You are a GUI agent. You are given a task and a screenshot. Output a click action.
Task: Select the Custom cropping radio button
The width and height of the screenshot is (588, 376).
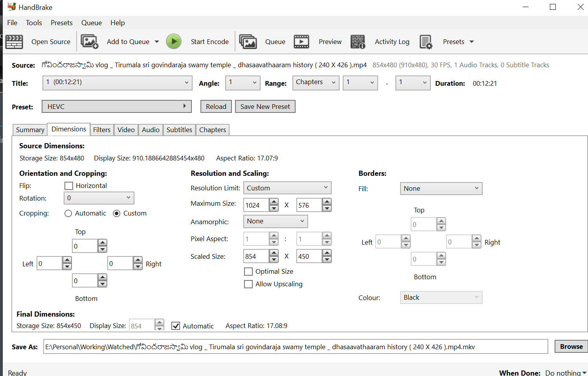pyautogui.click(x=116, y=213)
